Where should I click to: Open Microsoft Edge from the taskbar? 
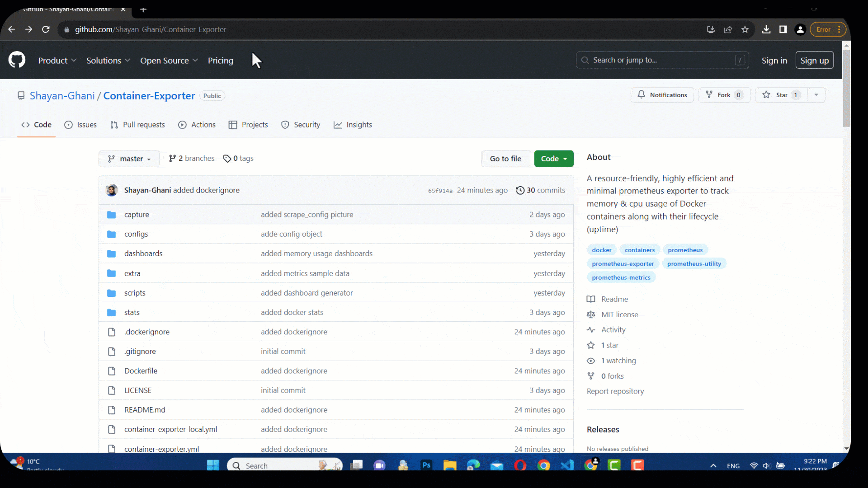(x=473, y=465)
